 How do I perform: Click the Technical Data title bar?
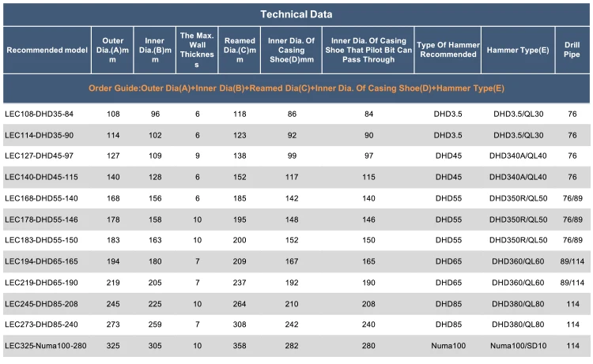tap(296, 14)
